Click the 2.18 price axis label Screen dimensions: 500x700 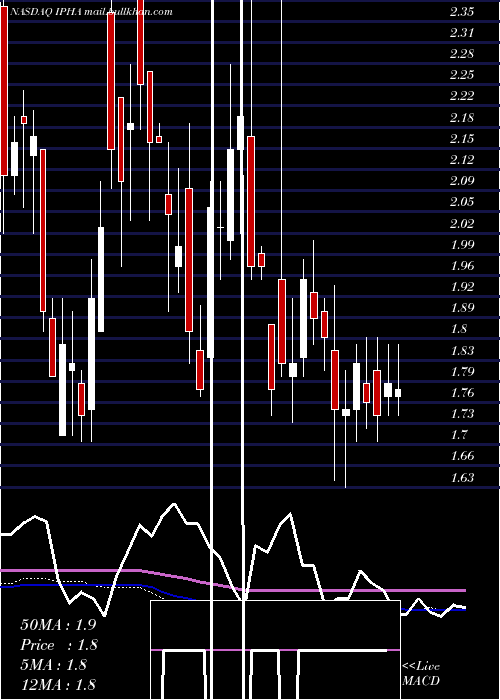[462, 118]
